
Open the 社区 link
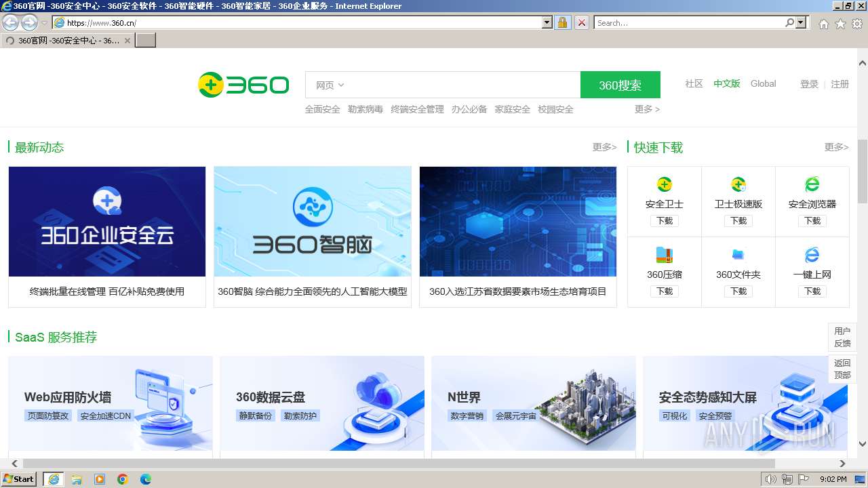pyautogui.click(x=694, y=83)
